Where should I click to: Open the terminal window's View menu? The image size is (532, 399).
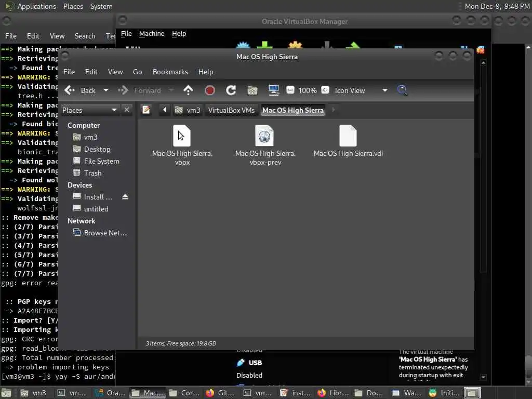click(57, 36)
